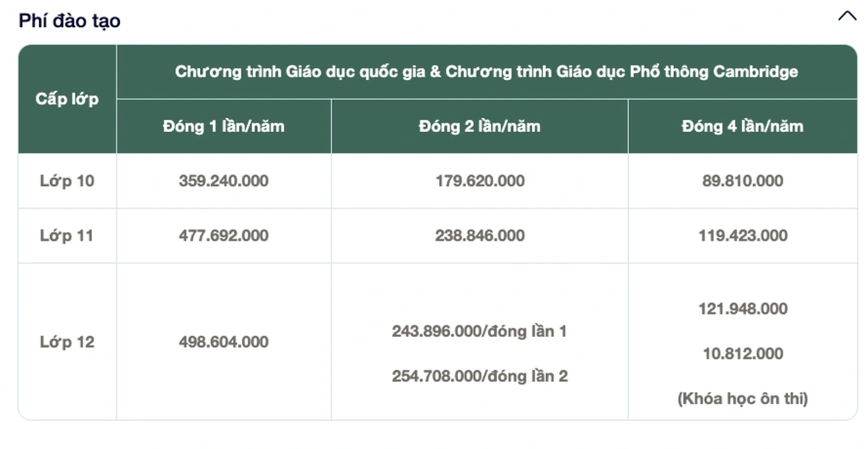Select the Đóng 2 lần/năm column header
Image resolution: width=868 pixels, height=449 pixels.
480,127
